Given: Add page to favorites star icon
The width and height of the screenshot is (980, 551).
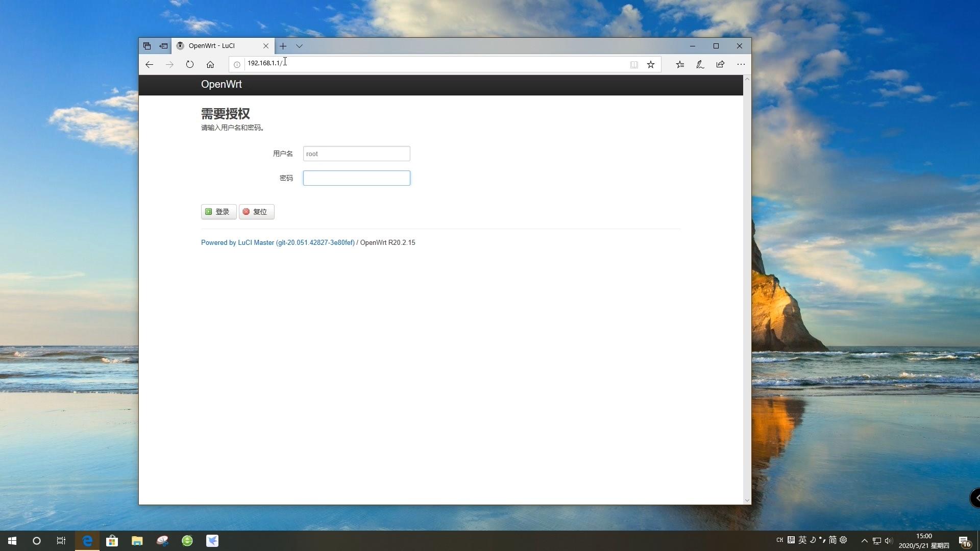Looking at the screenshot, I should click(651, 64).
